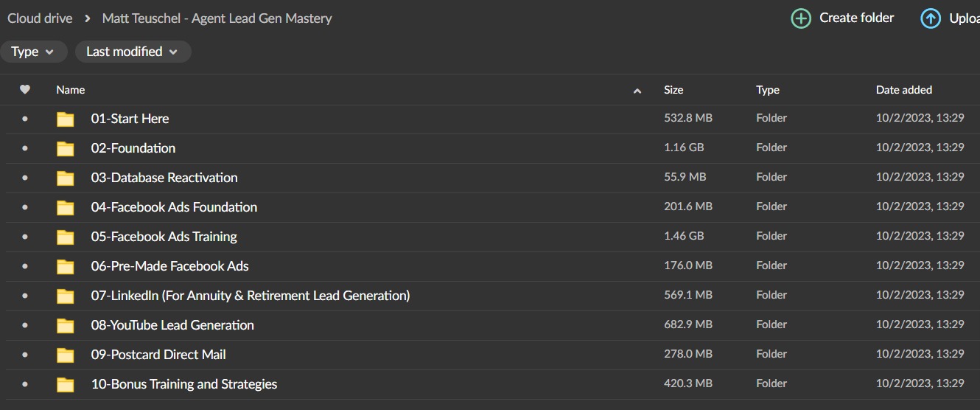Click the Name column sort arrow
This screenshot has width=980, height=410.
[637, 91]
